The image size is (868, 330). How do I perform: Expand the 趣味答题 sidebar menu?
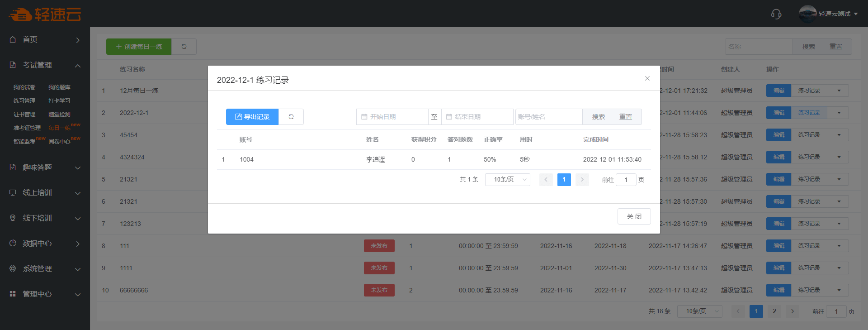(45, 167)
